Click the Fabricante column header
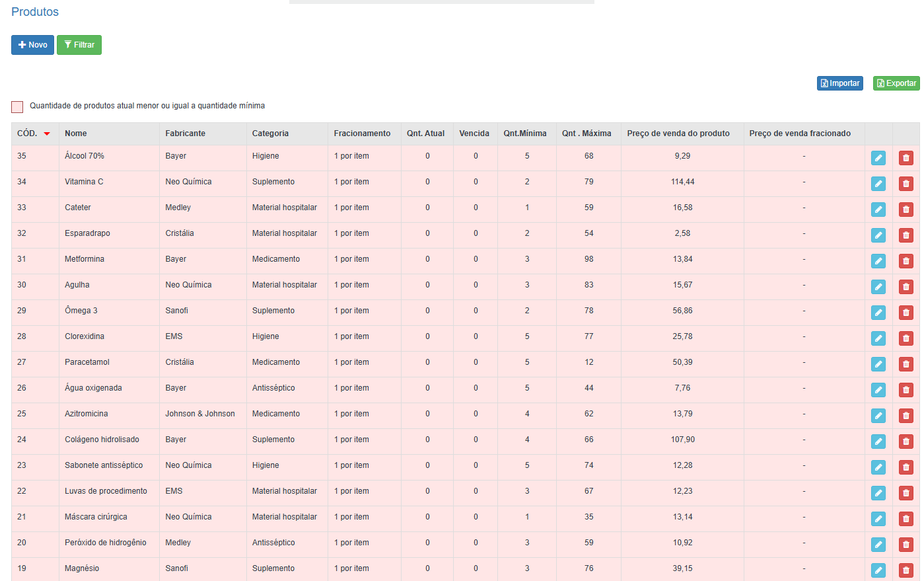Screen dimensions: 924x581 coord(185,134)
